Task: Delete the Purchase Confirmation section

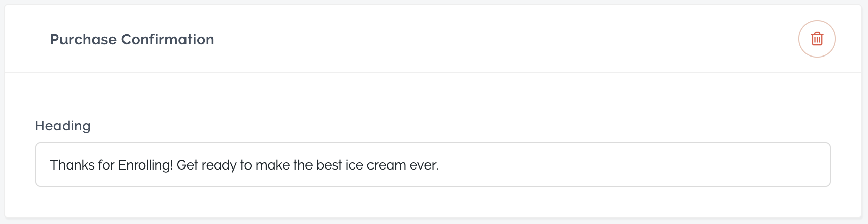Action: coord(817,39)
